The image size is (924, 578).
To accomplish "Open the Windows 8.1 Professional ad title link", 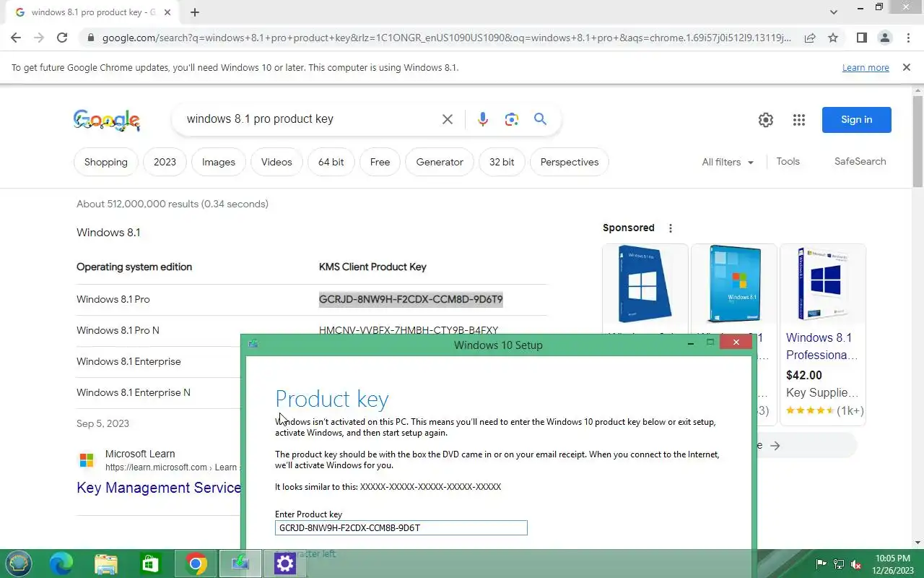I will [x=821, y=346].
